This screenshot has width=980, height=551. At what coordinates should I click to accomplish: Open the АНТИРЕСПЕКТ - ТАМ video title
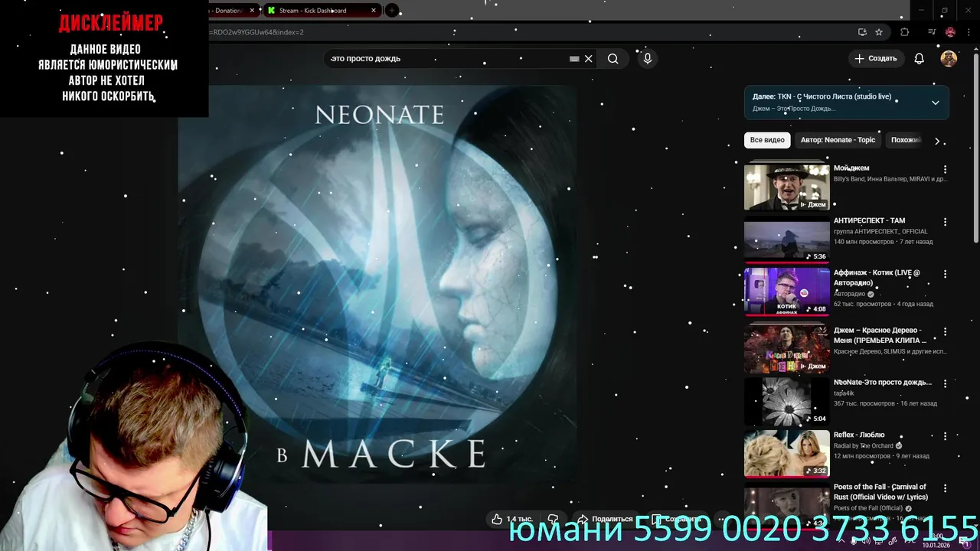pyautogui.click(x=869, y=220)
